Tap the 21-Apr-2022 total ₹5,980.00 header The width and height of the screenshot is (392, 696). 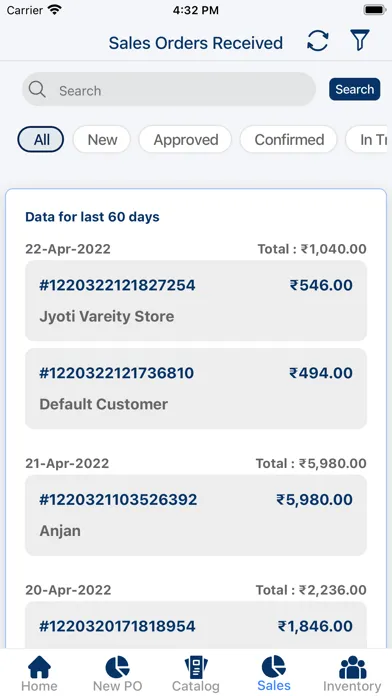tap(196, 463)
